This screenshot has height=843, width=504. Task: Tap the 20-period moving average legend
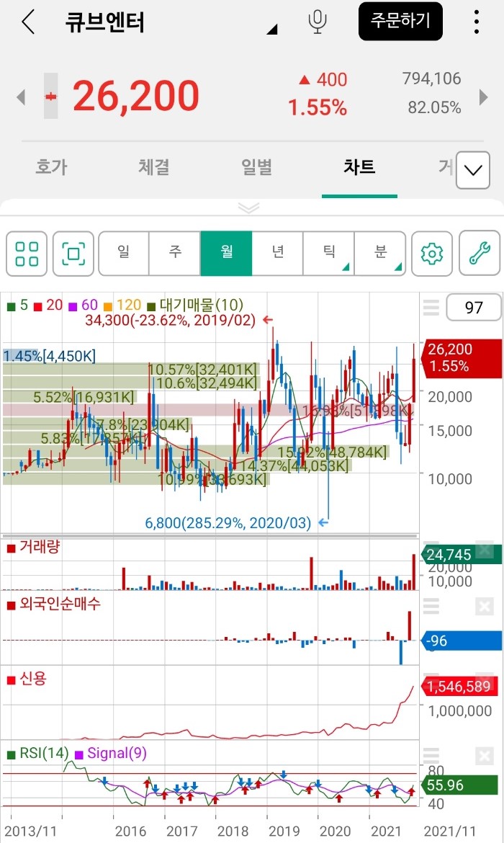(x=48, y=305)
